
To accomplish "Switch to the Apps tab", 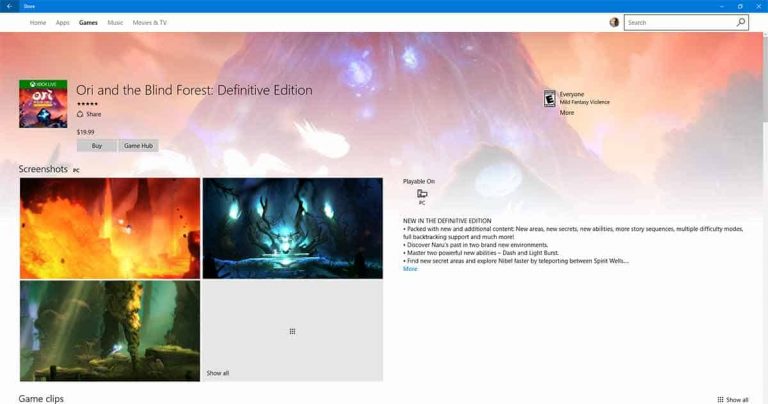I will [63, 23].
